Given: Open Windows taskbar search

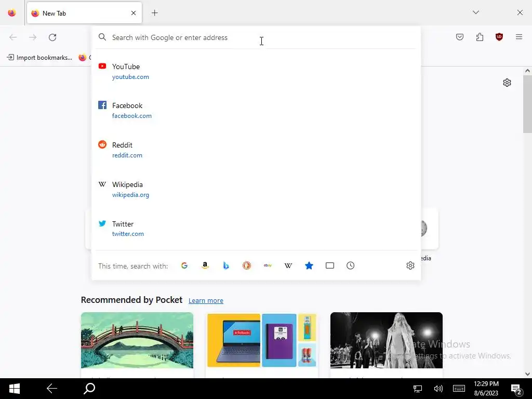Looking at the screenshot, I should pyautogui.click(x=89, y=389).
